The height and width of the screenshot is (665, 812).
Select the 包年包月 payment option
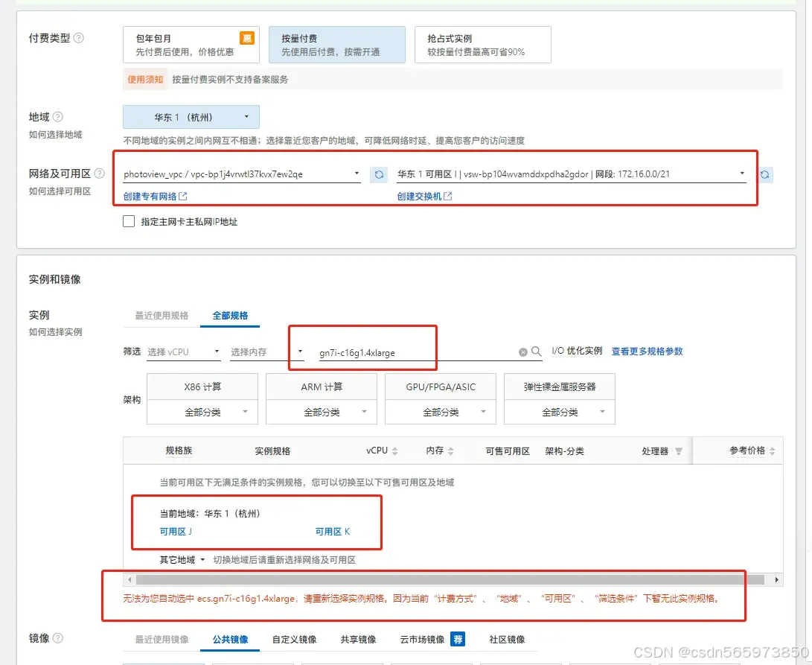[191, 44]
